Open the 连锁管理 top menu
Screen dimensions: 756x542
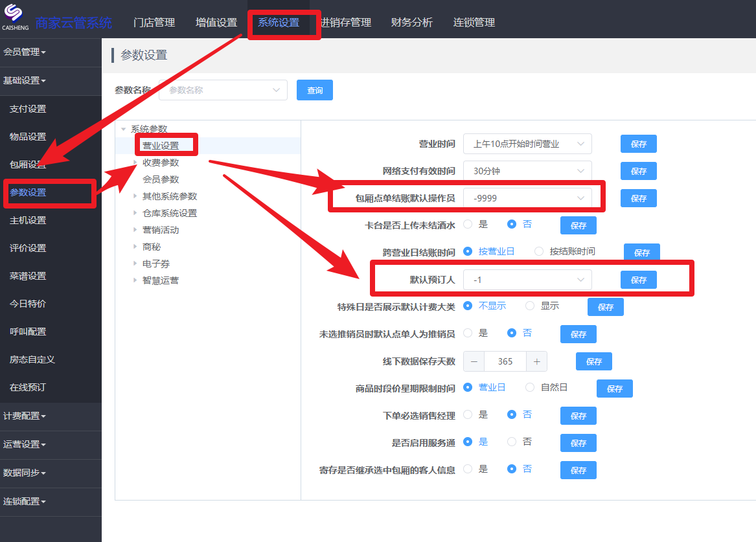[x=474, y=22]
